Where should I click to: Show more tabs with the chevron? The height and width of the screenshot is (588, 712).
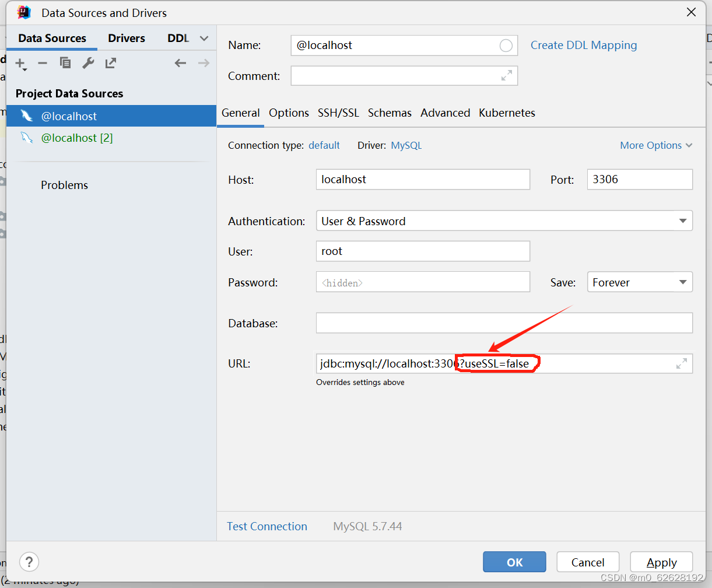(x=204, y=38)
